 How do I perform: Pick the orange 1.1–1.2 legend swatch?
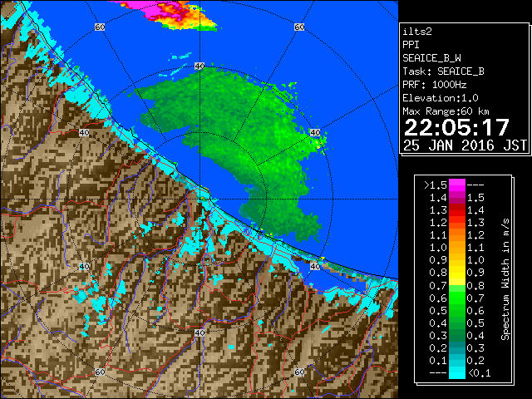point(457,234)
